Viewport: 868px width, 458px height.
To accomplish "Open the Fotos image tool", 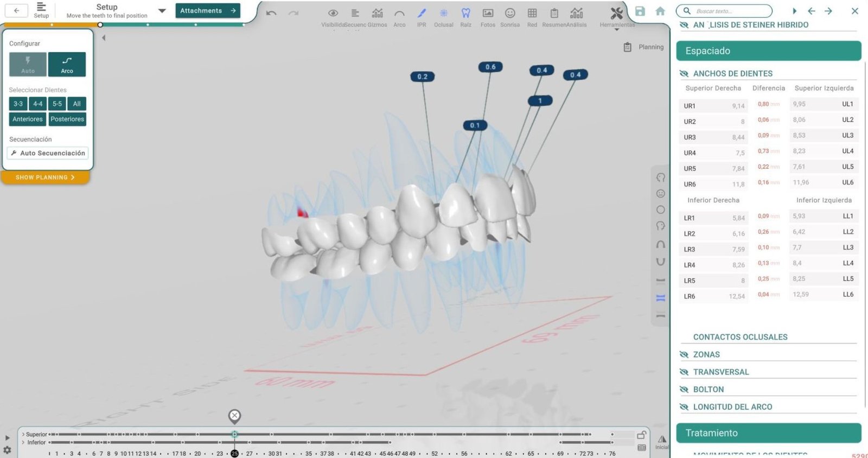I will (488, 14).
